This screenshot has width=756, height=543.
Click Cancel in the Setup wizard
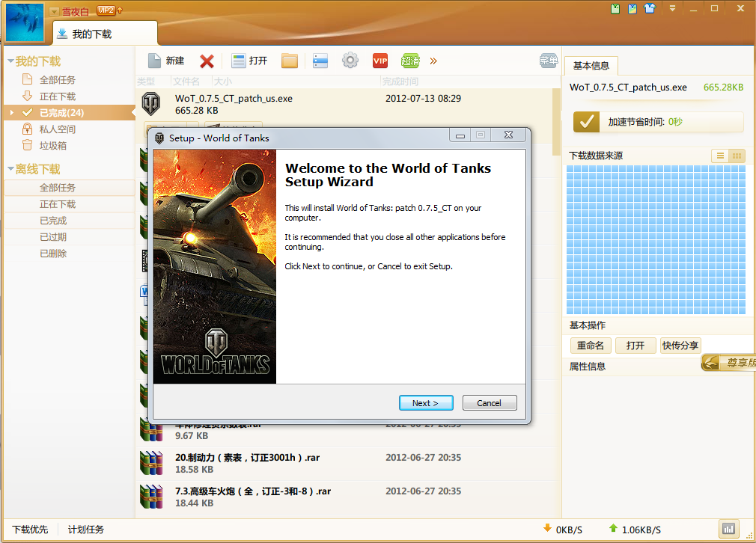pos(490,403)
